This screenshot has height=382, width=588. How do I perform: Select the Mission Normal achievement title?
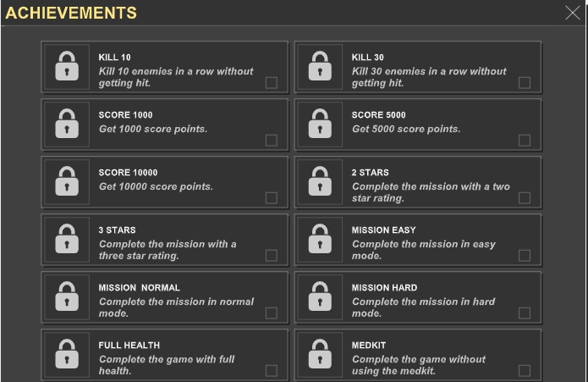click(x=139, y=288)
